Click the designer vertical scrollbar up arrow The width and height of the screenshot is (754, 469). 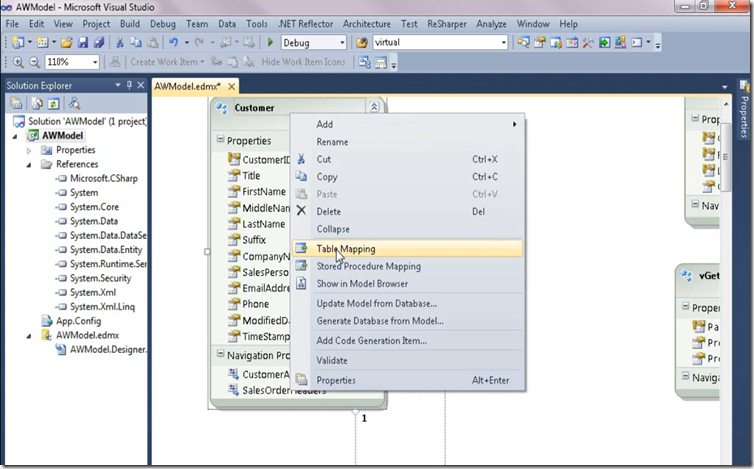pos(726,104)
